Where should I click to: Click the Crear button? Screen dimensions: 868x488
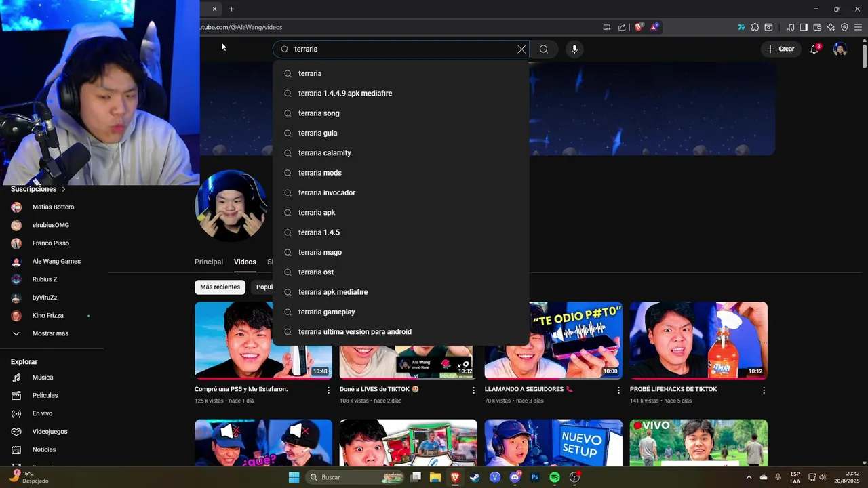[781, 49]
